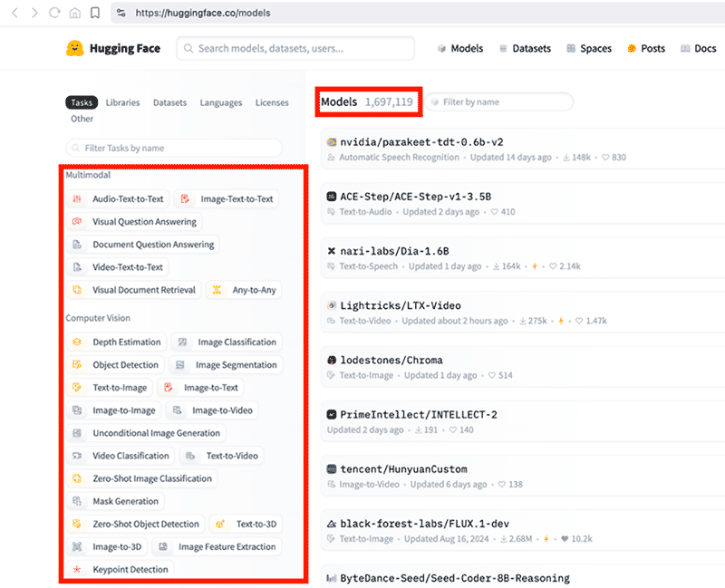Click the Image Classification icon
The width and height of the screenshot is (725, 588).
click(x=183, y=342)
